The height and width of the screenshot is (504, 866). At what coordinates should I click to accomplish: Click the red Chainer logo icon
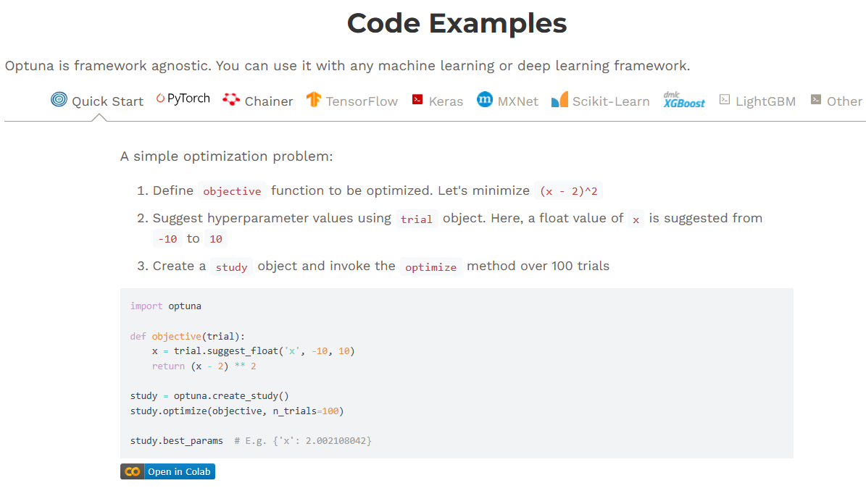(231, 100)
